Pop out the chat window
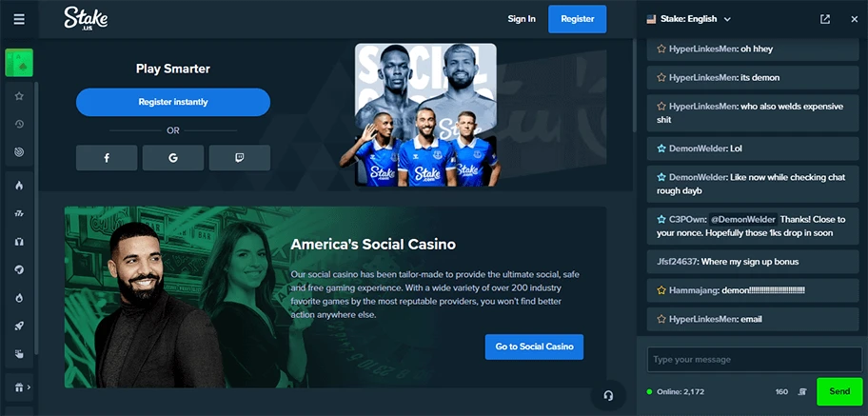The width and height of the screenshot is (868, 416). click(825, 19)
